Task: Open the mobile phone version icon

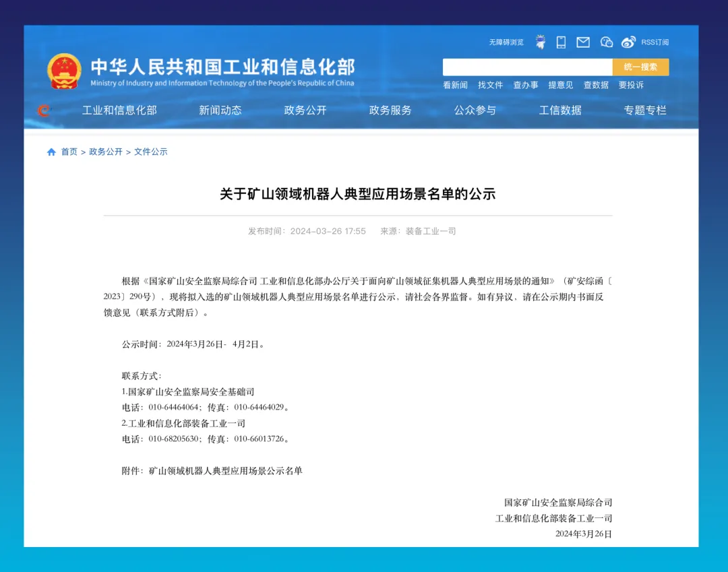Action: [x=561, y=42]
